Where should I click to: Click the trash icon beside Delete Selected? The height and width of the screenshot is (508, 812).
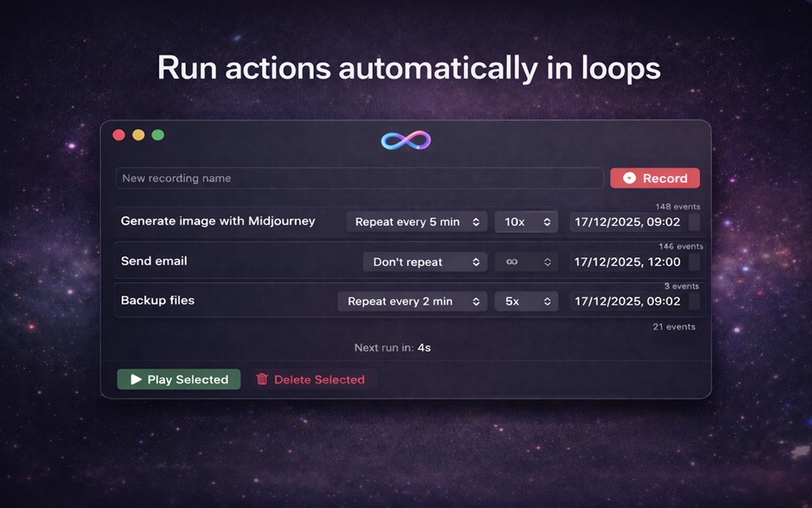(x=265, y=379)
